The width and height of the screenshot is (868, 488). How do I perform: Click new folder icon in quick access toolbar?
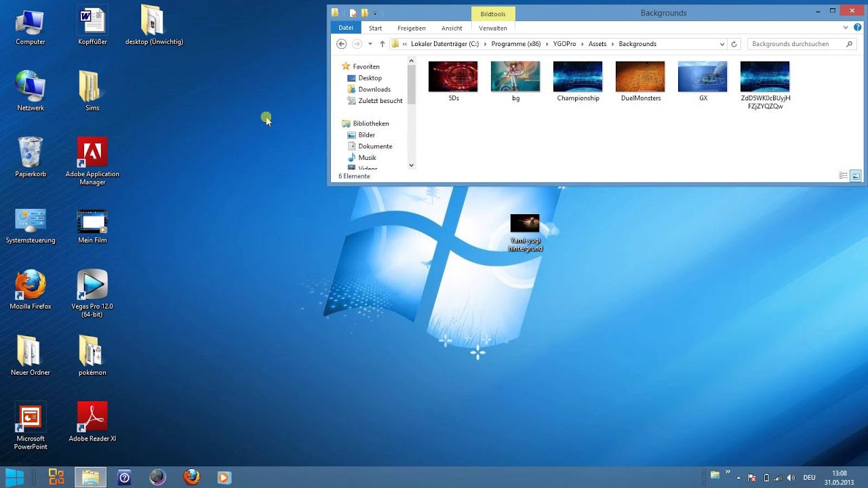click(364, 13)
